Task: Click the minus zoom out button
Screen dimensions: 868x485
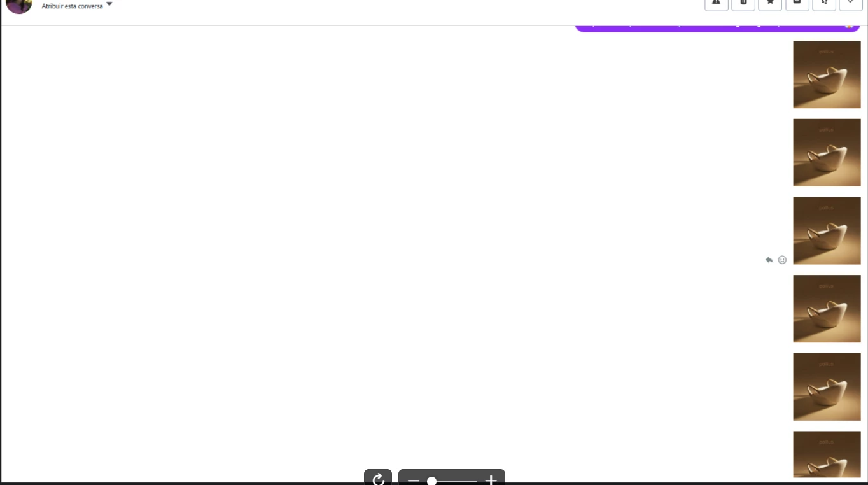Action: 413,481
